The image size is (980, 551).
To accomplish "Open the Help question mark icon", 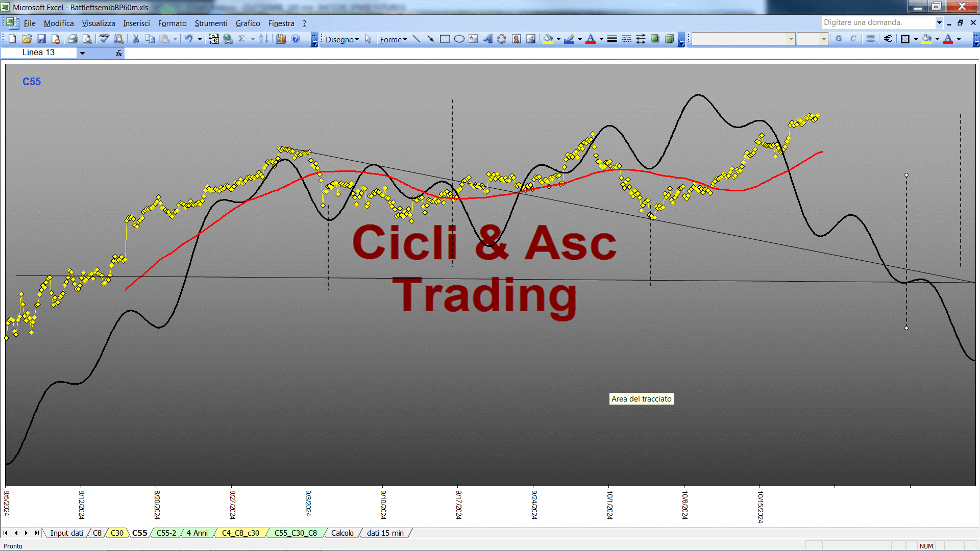I will 296,39.
